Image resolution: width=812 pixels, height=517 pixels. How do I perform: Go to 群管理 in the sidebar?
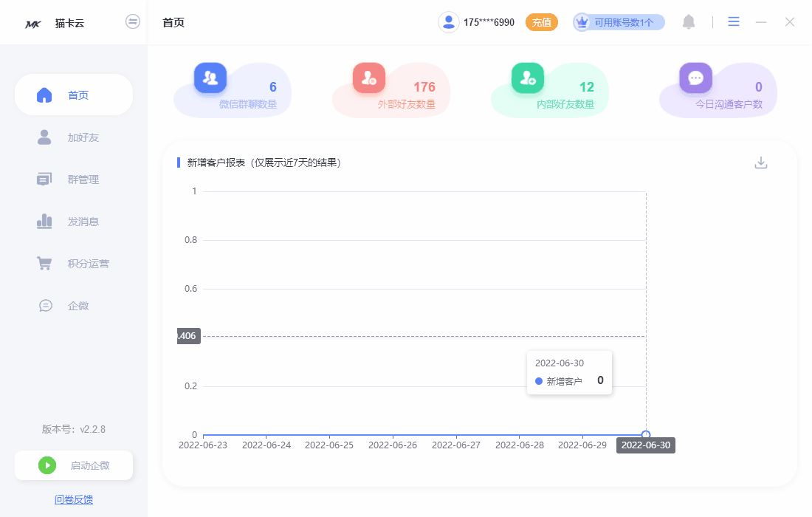[74, 179]
